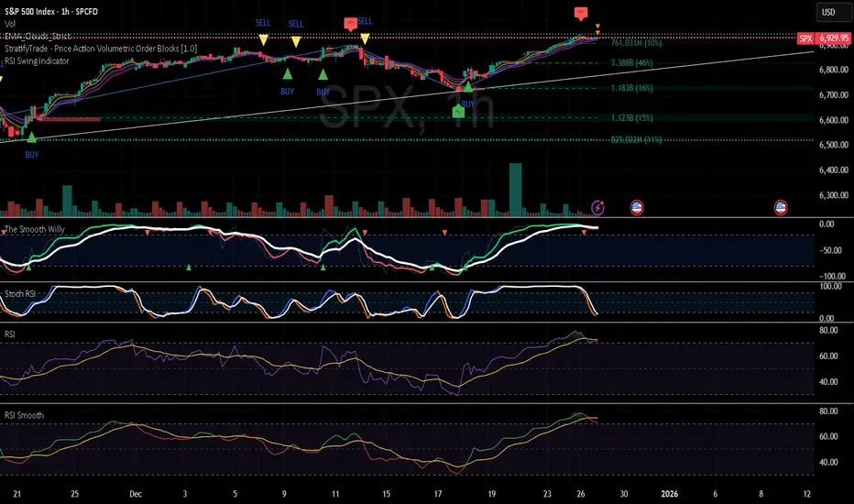Click the 825.022M (11%) order block label
This screenshot has height=504, width=854.
click(x=636, y=139)
